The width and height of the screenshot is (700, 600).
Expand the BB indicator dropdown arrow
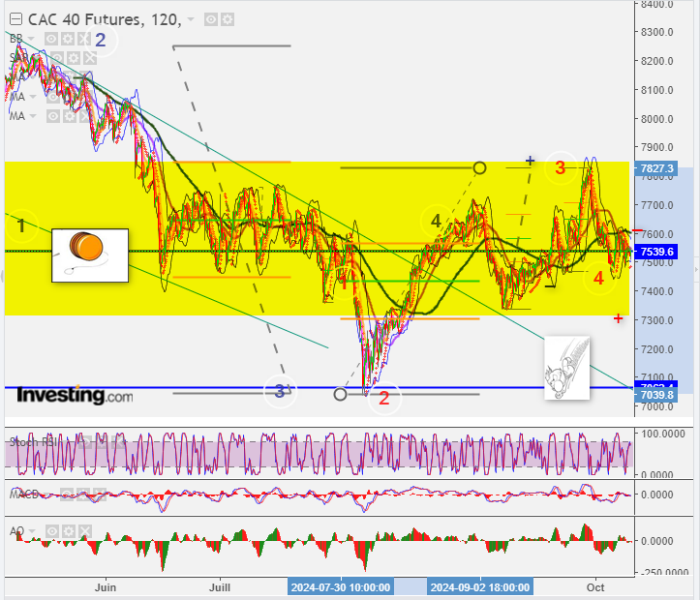pyautogui.click(x=31, y=39)
